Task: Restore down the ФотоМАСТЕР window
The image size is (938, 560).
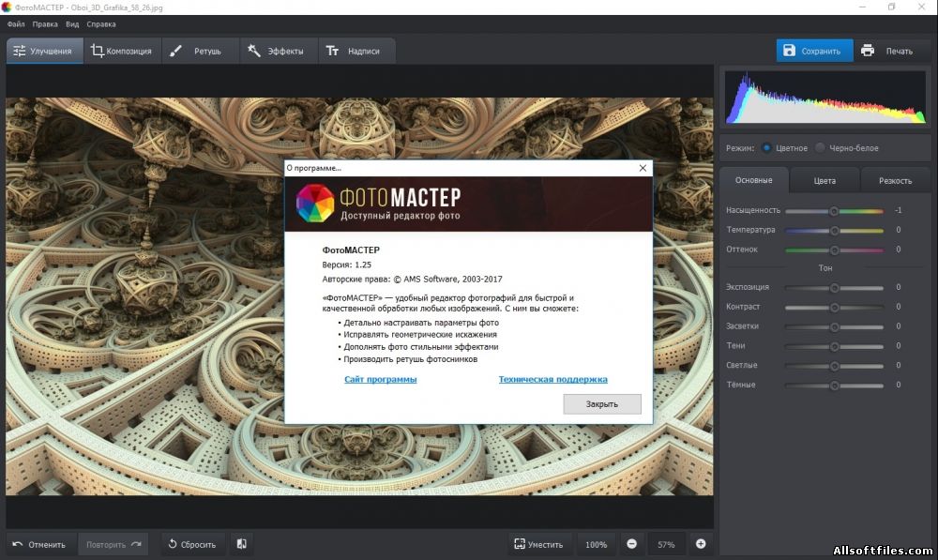Action: 891,8
